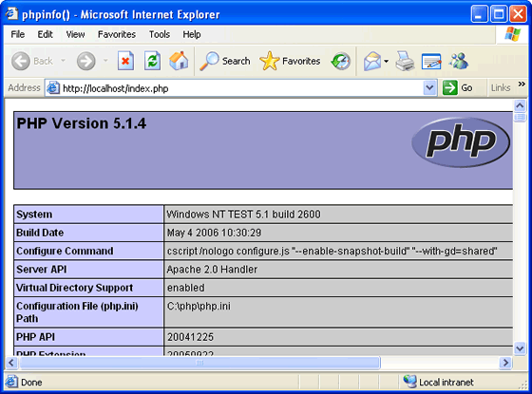Click the Back navigation button
This screenshot has height=394, width=532.
pos(33,61)
